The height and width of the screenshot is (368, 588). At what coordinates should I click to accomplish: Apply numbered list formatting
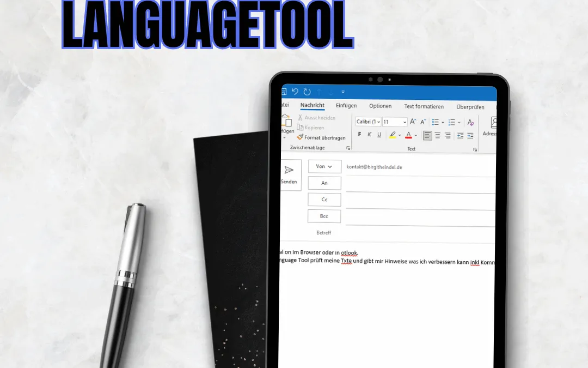tap(451, 123)
